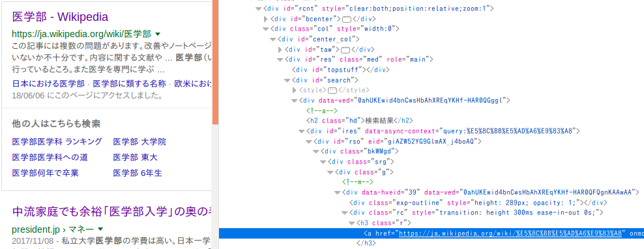Screen dimensions: 644x249
Task: Click the data-async-context value in the ires node
Action: (507, 131)
